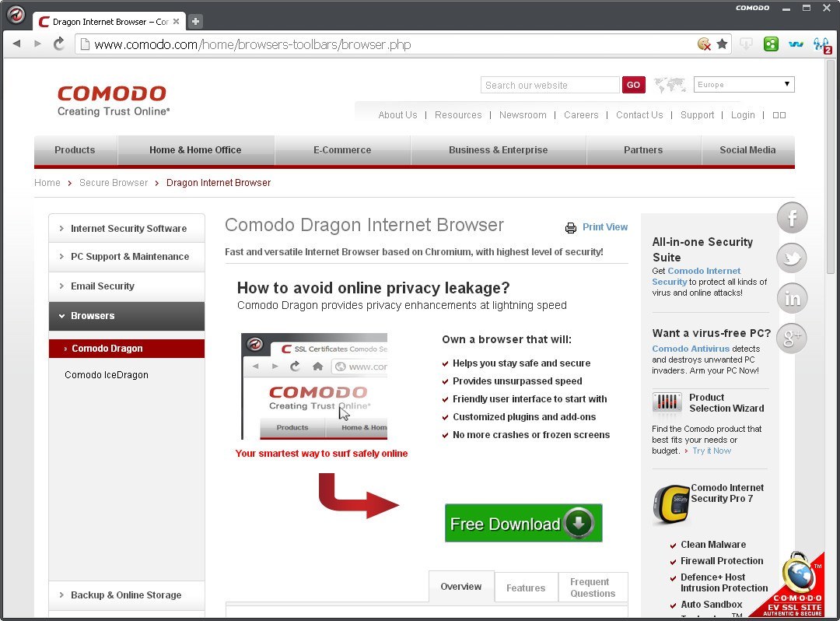The image size is (840, 621).
Task: Go to Home in the breadcrumb
Action: [47, 183]
